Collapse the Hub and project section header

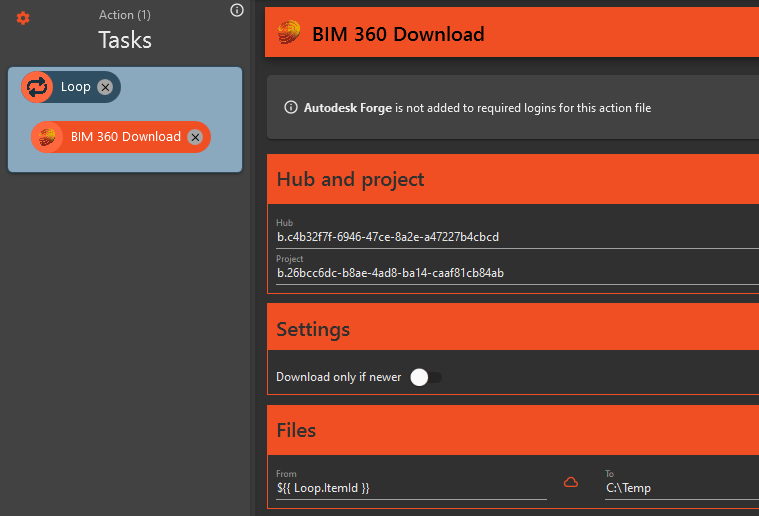tap(513, 179)
